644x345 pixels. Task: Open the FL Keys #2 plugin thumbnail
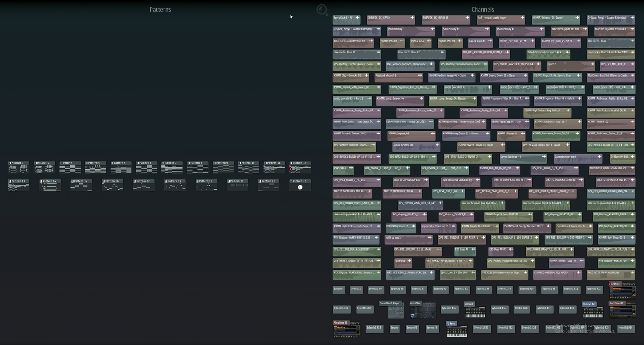point(593,311)
